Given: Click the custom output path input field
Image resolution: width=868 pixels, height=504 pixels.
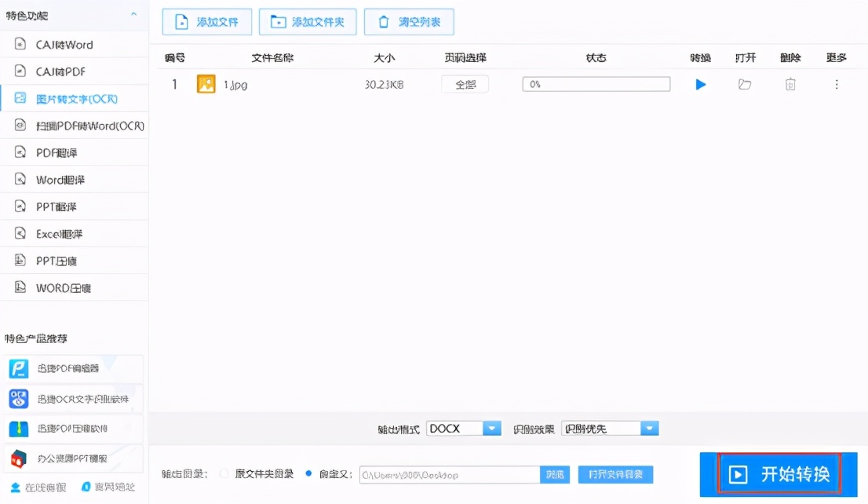Looking at the screenshot, I should coord(450,475).
